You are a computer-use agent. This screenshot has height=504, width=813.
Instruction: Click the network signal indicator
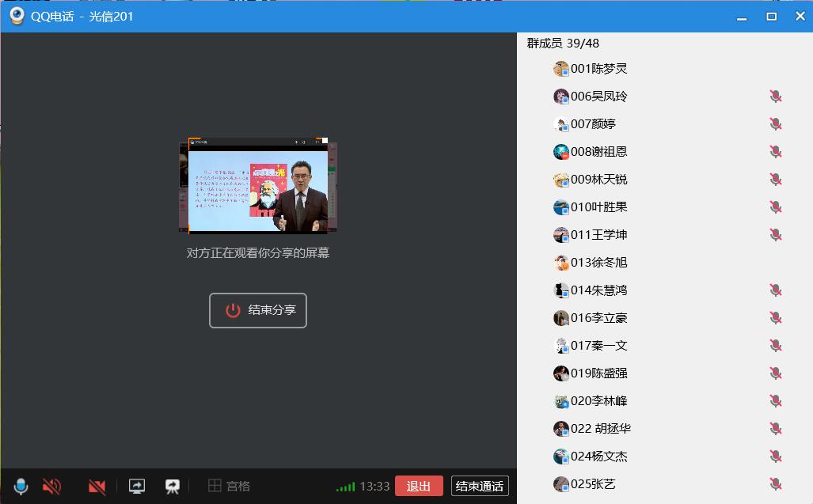[346, 486]
